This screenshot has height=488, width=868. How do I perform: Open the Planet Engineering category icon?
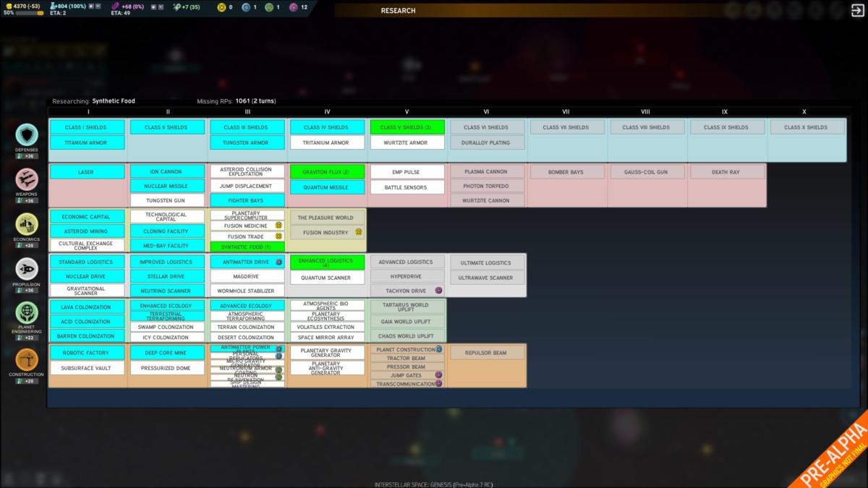point(27,312)
